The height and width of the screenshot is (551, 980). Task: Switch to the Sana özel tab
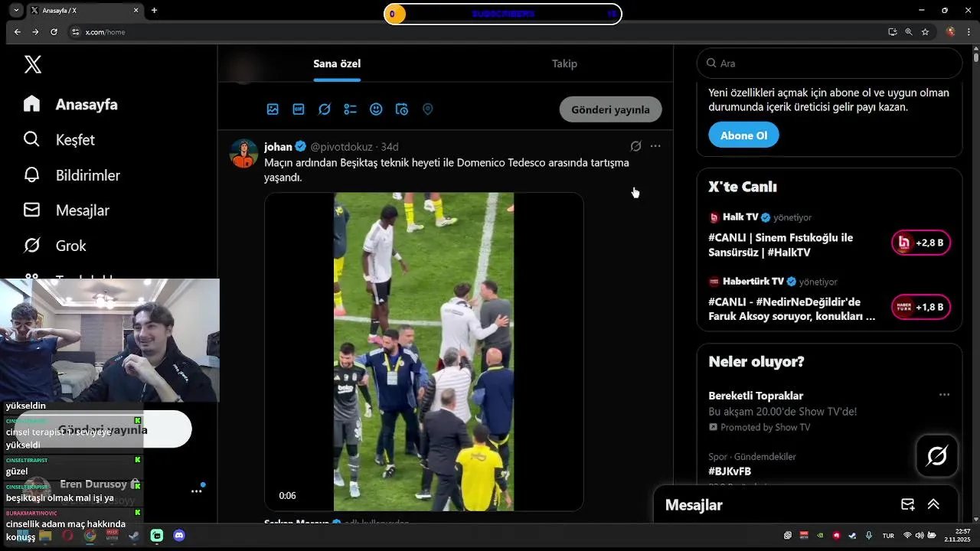pyautogui.click(x=337, y=64)
